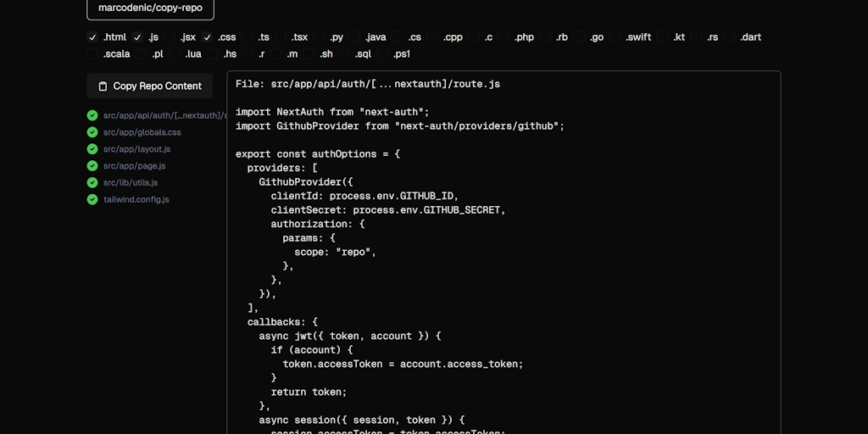Click inside the route.js code preview
868x434 pixels.
point(504,254)
